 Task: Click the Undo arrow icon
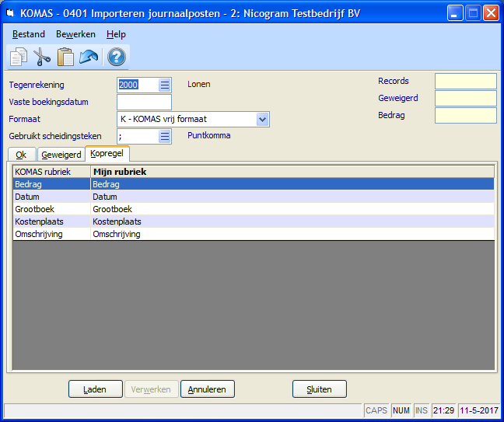[89, 57]
